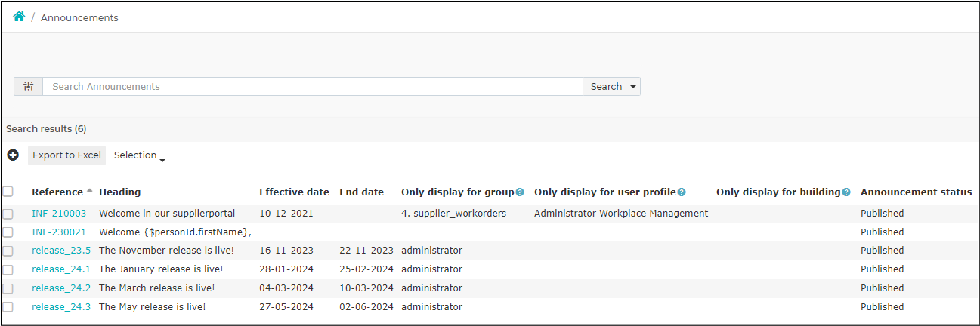The height and width of the screenshot is (326, 980).
Task: Click 'administrator' group in release_23.5 row
Action: point(431,251)
